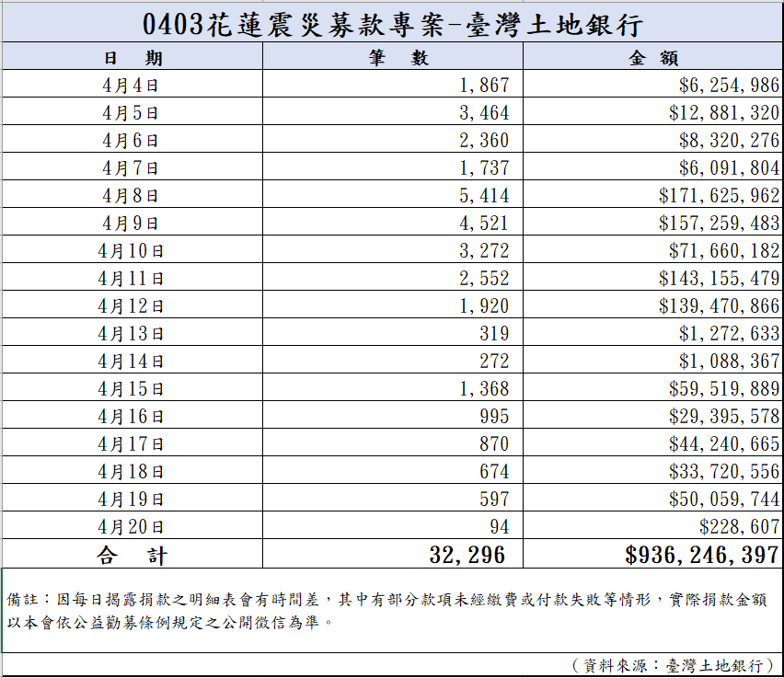Screen dimensions: 784x678
Task: Select the date cell 4月7日
Action: point(133,166)
